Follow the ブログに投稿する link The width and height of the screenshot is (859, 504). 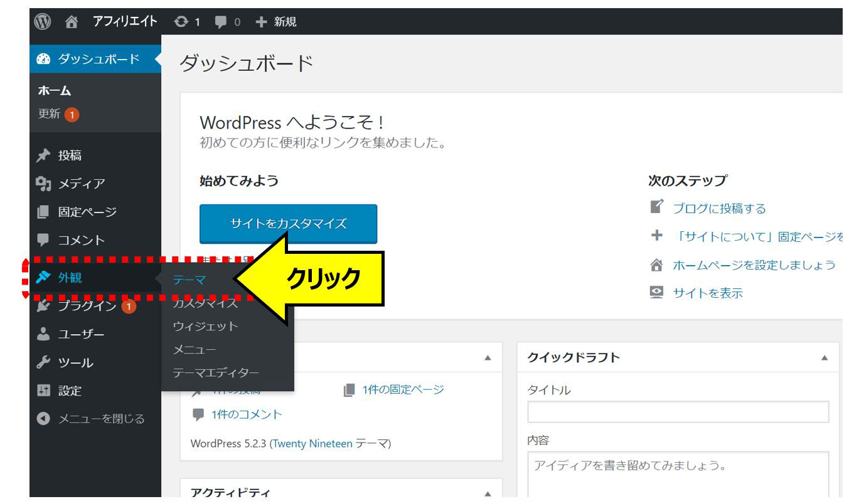[x=720, y=208]
